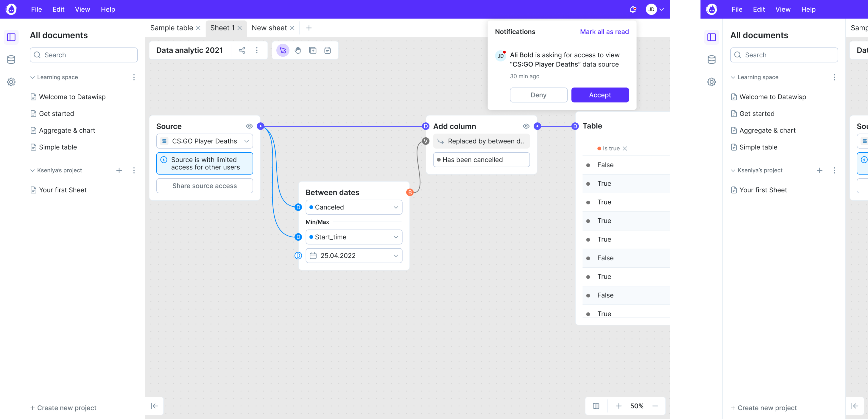Image resolution: width=868 pixels, height=419 pixels.
Task: Click the calendar tool icon in toolbar
Action: [x=327, y=50]
